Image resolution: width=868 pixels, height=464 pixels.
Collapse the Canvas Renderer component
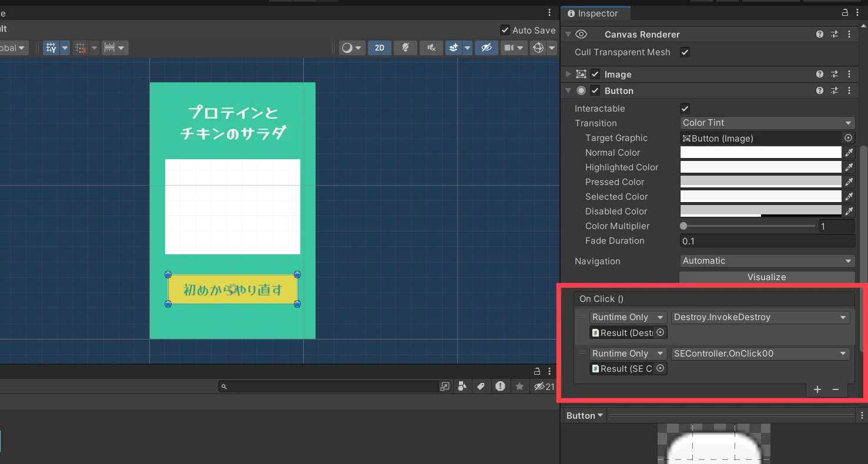point(568,35)
